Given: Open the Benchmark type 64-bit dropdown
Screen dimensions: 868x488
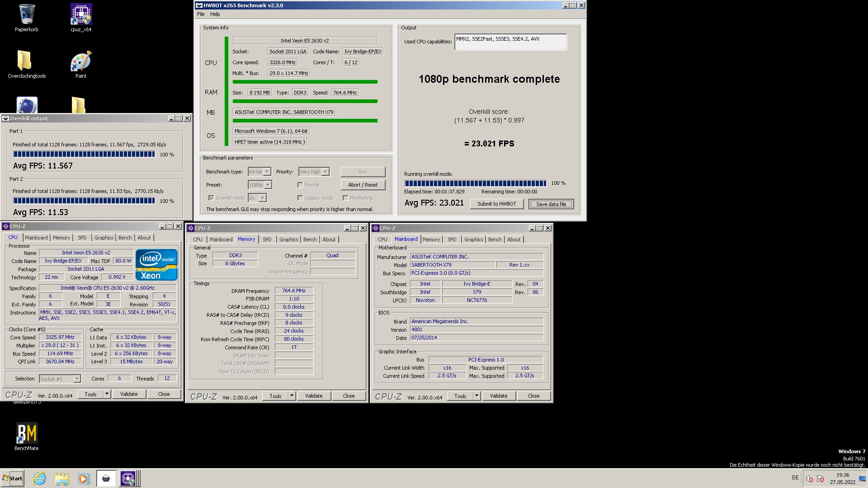Looking at the screenshot, I should (x=267, y=172).
